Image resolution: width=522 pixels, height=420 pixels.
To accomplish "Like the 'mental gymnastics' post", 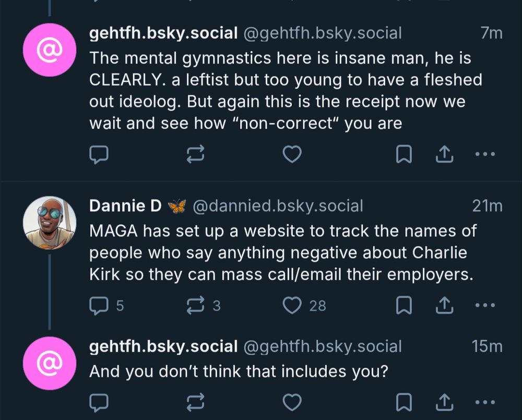I will pyautogui.click(x=292, y=154).
